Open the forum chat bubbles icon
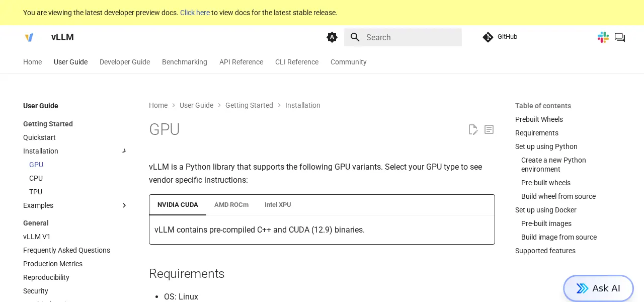Viewport: 644px width, 302px height. (620, 37)
